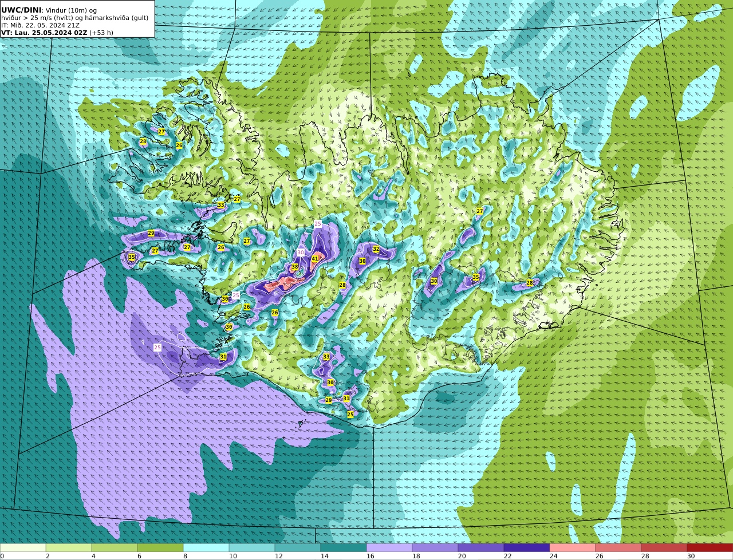
Task: Click the legend scale label 10
Action: [x=232, y=556]
